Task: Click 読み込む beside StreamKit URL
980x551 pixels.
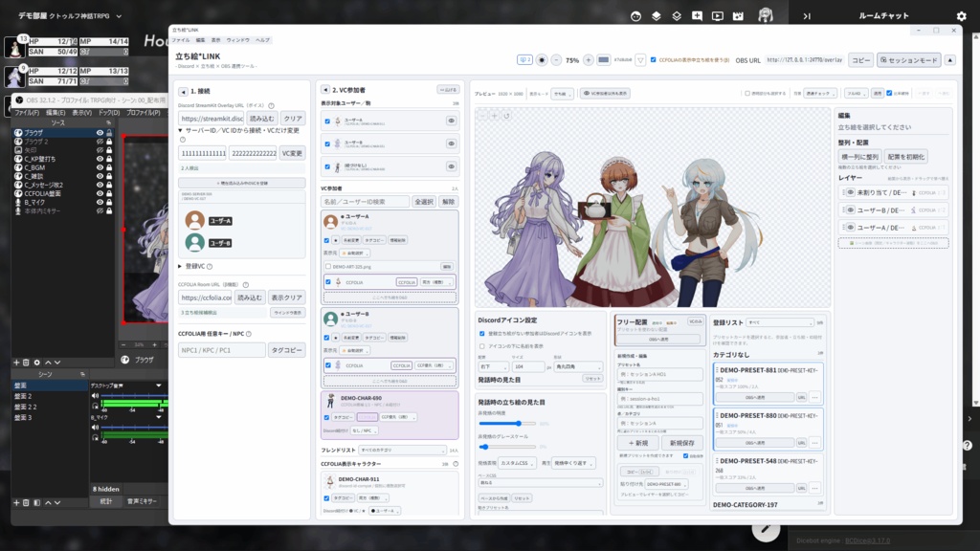Action: 262,119
